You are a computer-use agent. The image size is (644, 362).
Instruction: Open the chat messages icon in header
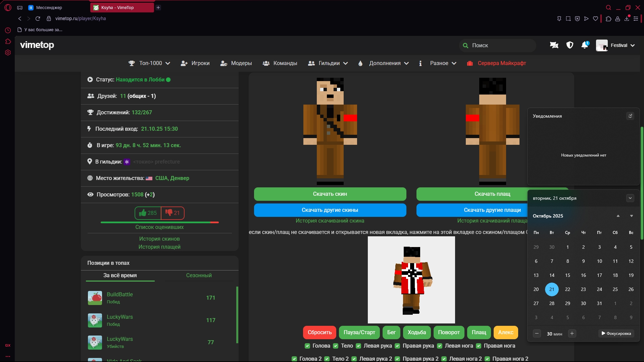coord(554,45)
